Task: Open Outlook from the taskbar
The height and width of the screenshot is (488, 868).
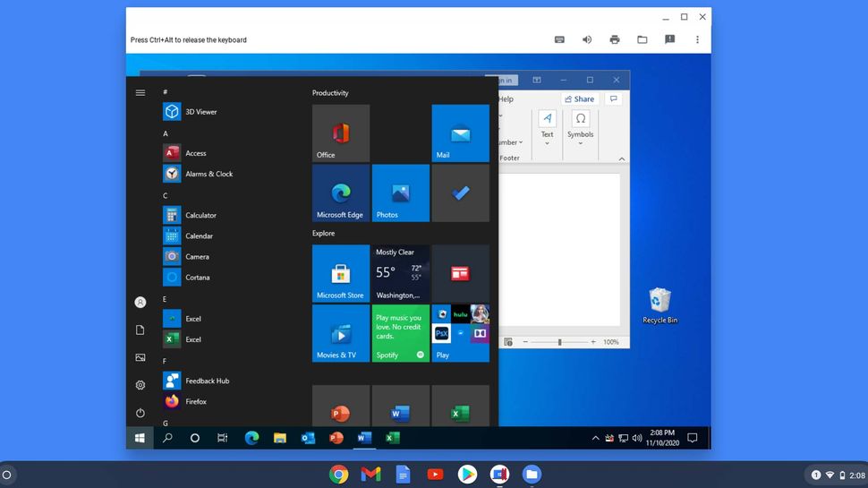Action: 309,438
